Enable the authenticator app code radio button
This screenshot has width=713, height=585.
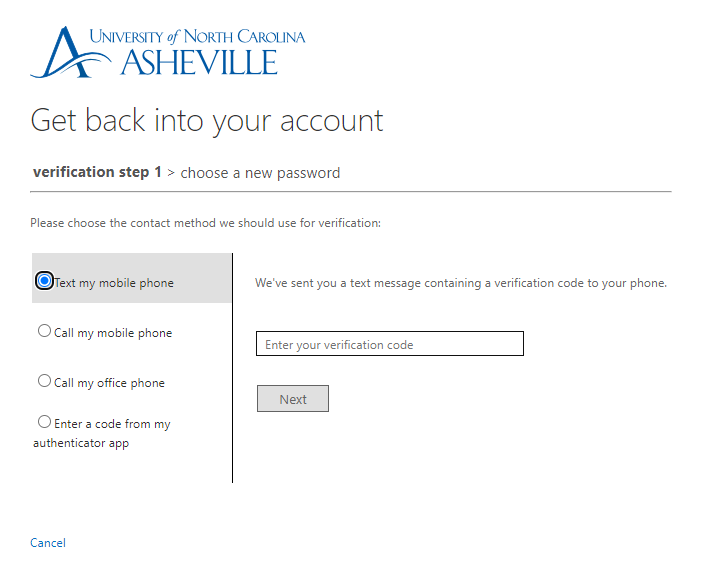point(44,422)
